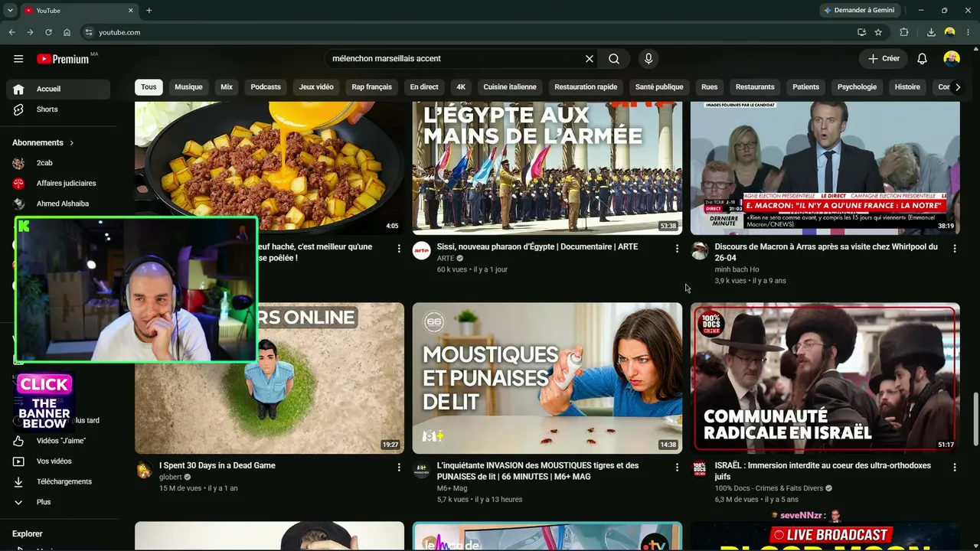Open the browser downloads icon
980x551 pixels.
click(x=931, y=32)
